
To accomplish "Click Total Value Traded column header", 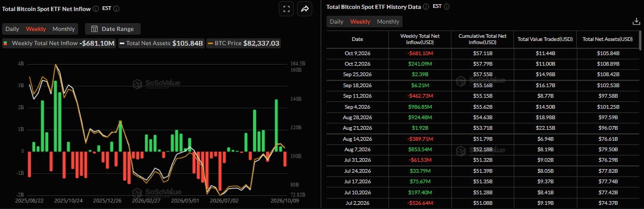I will click(x=545, y=39).
